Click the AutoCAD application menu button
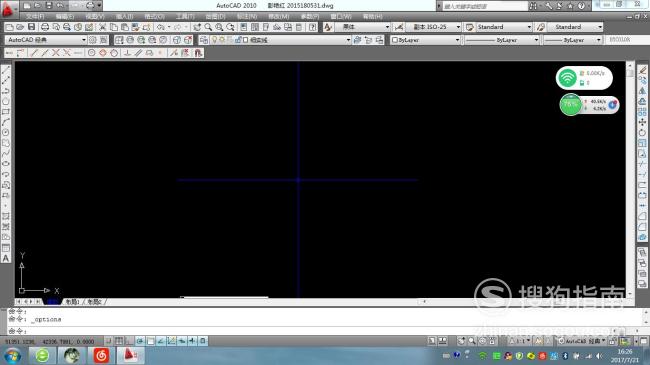Image resolution: width=650 pixels, height=365 pixels. pos(8,9)
